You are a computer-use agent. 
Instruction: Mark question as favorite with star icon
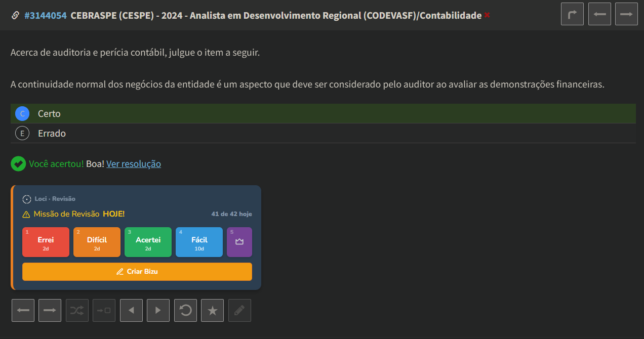click(212, 310)
